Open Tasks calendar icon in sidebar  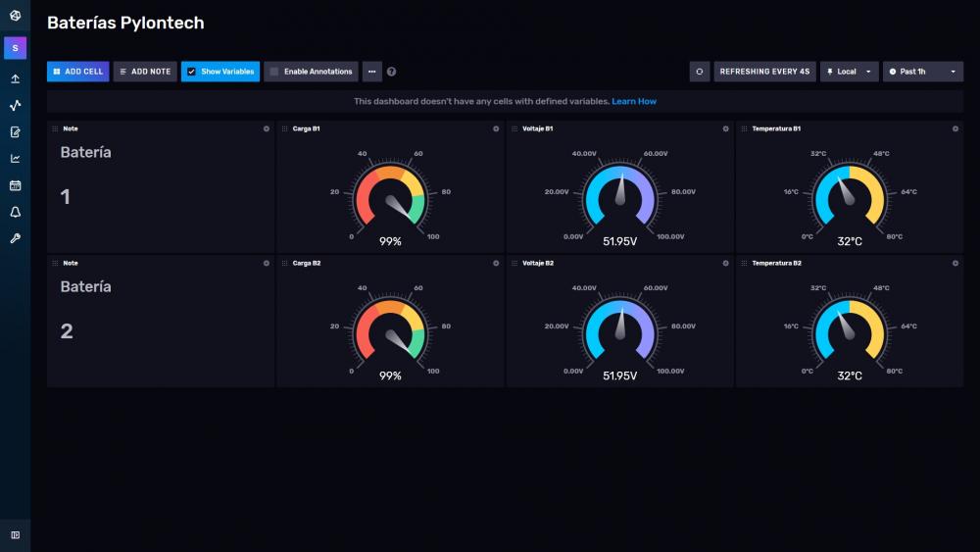click(15, 185)
